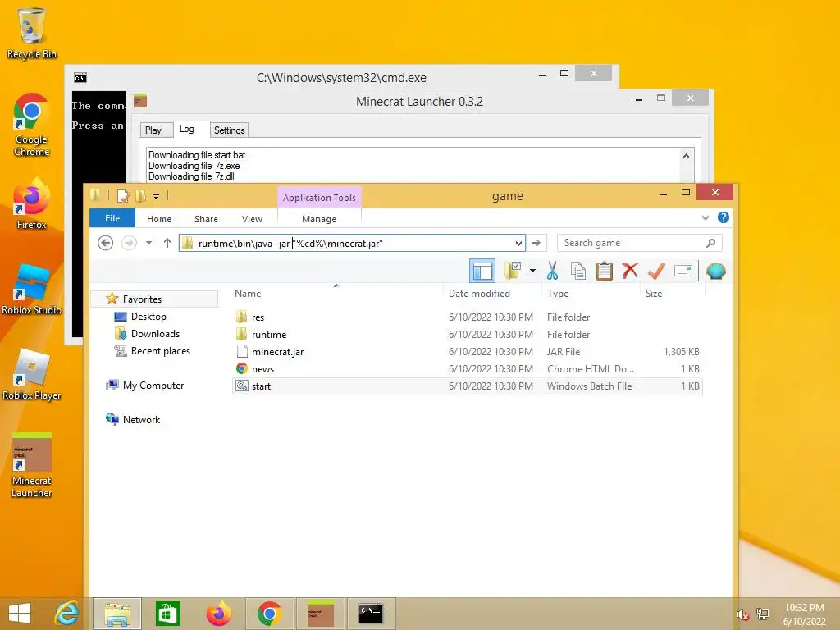Viewport: 840px width, 630px height.
Task: Open the Explorer Help question mark icon
Action: tap(724, 217)
